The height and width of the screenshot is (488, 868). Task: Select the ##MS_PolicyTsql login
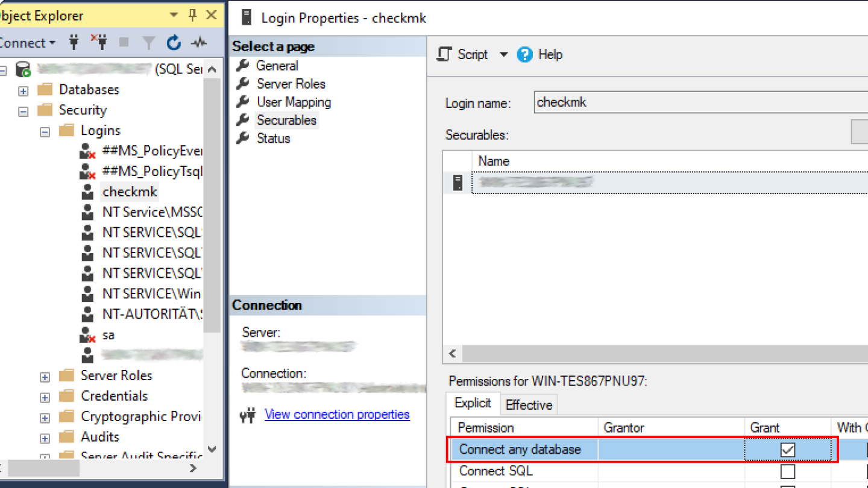point(152,171)
